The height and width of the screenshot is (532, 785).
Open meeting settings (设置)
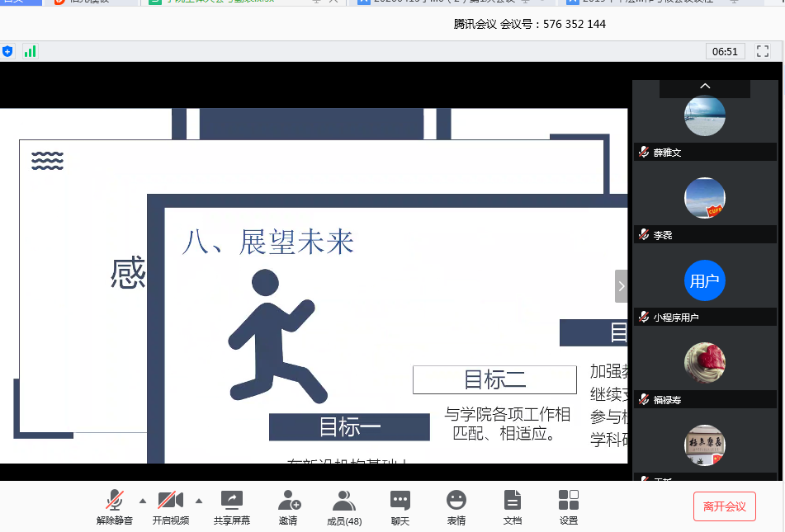pyautogui.click(x=569, y=501)
